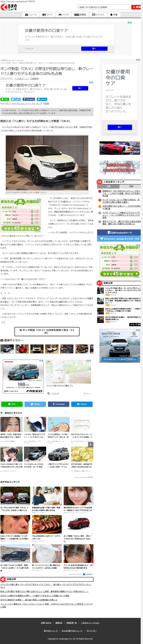143x644 pixels.
Task: Click もっと読む under sidebar 最新記事
Action: (135, 324)
